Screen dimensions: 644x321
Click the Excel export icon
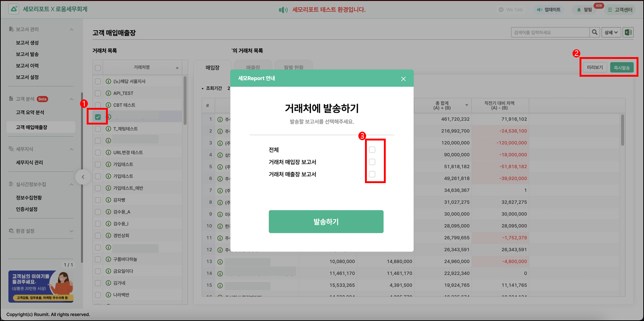pos(628,33)
